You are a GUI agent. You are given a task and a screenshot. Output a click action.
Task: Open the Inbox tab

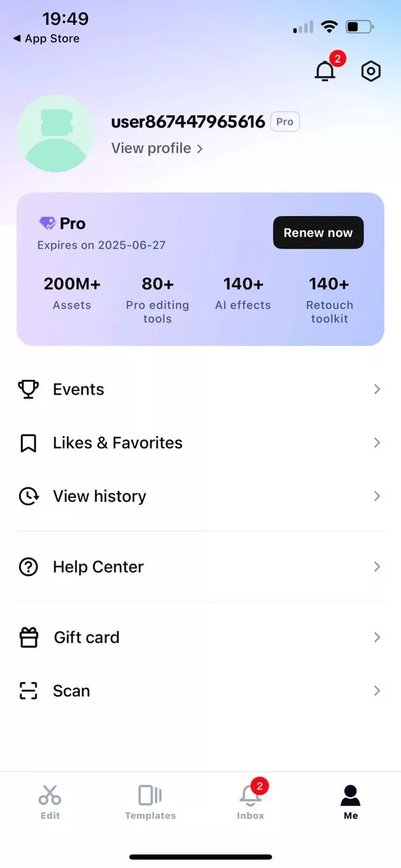tap(251, 802)
